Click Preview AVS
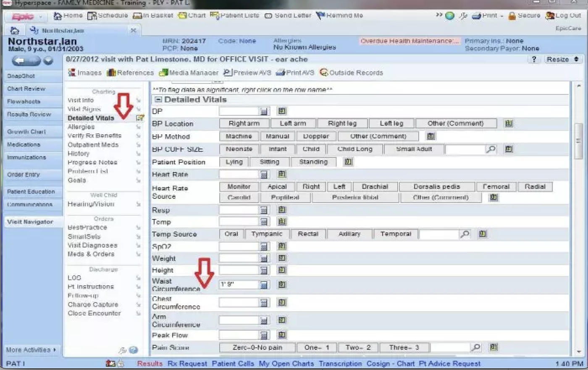588x370 pixels. click(x=247, y=73)
